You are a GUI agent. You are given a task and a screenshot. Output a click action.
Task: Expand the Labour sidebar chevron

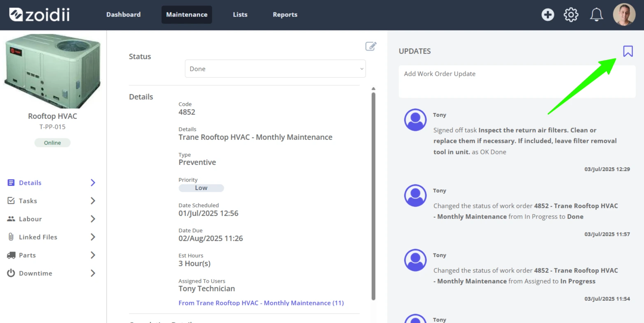pos(93,219)
